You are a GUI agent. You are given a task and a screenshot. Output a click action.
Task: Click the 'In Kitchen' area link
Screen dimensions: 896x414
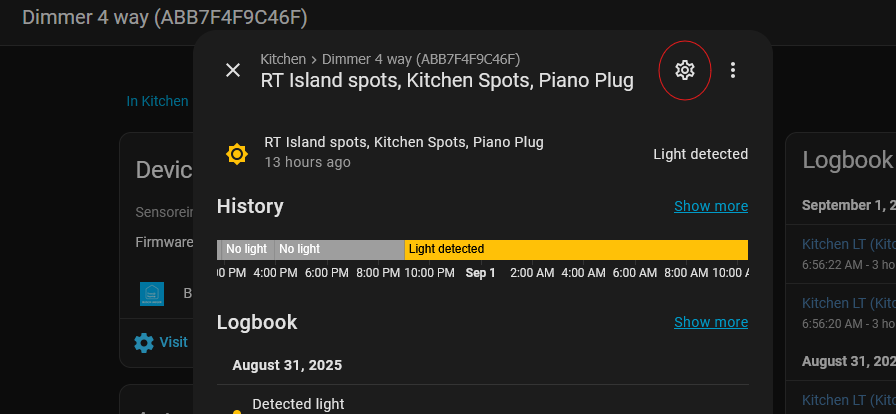coord(157,101)
